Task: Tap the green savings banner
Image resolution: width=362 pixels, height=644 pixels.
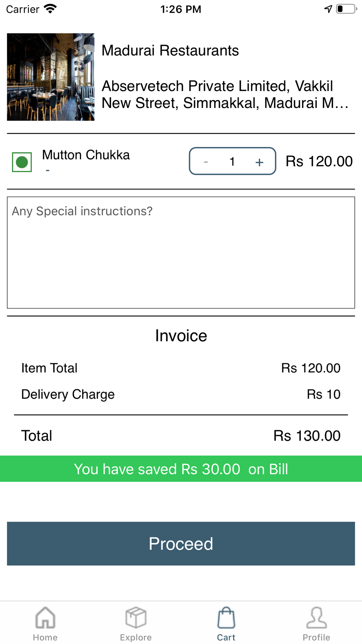Action: 181,469
